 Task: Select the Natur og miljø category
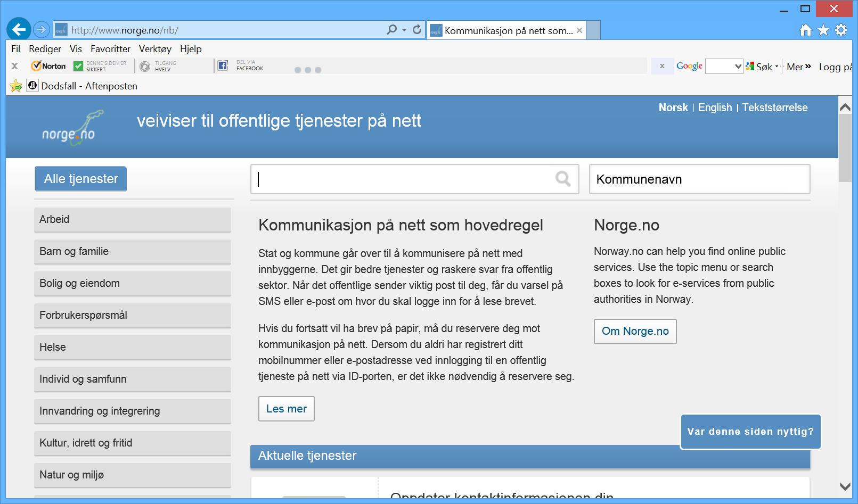[x=133, y=475]
